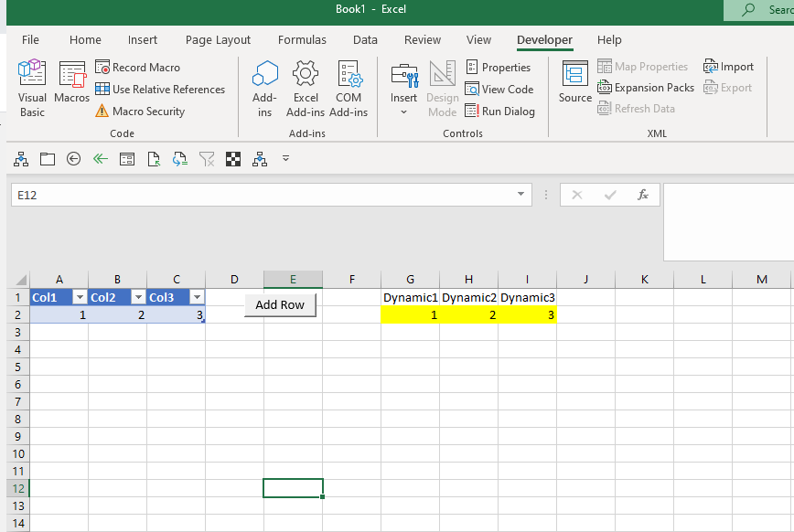Open XML Expansion Packs
Viewport: 794px width, 532px height.
[x=646, y=88]
